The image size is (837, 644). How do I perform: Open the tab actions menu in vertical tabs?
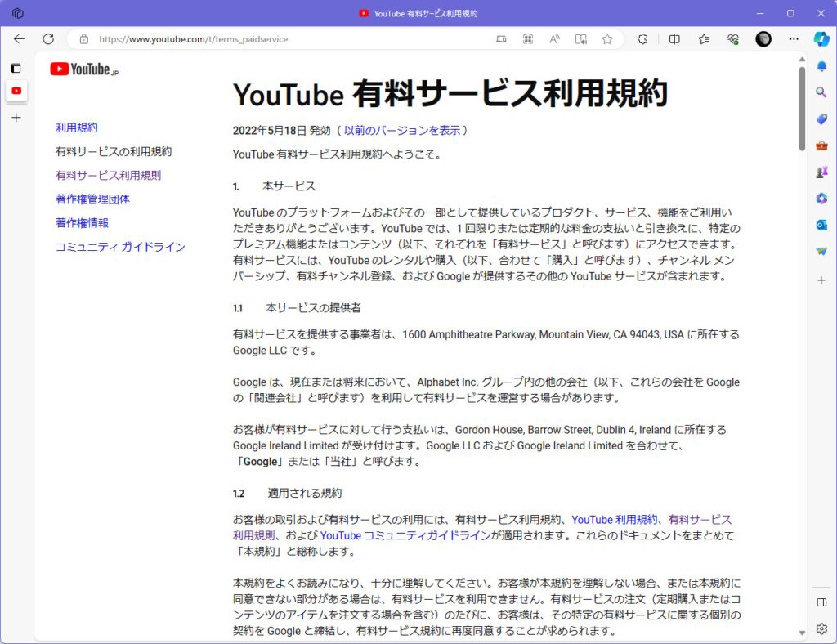16,69
